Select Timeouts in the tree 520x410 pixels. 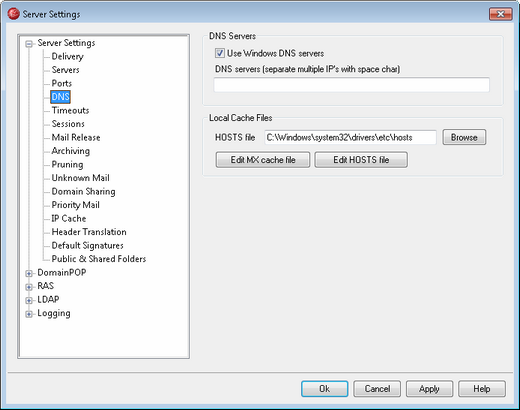tap(70, 110)
